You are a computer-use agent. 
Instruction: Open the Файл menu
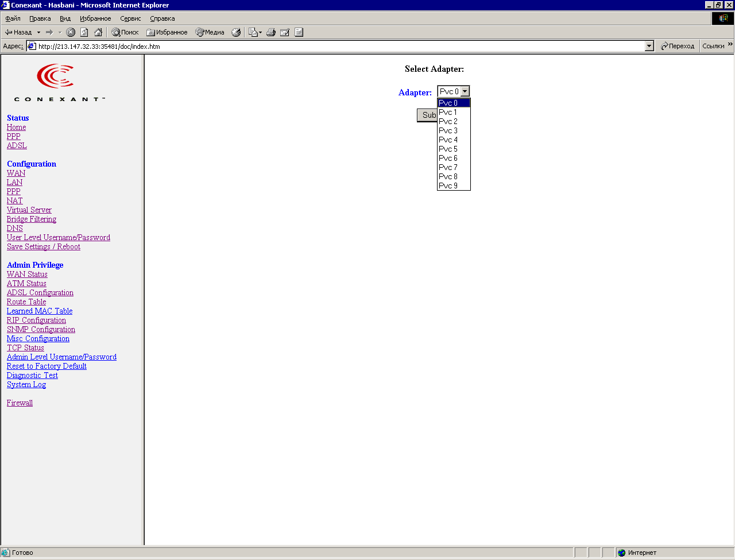click(13, 18)
